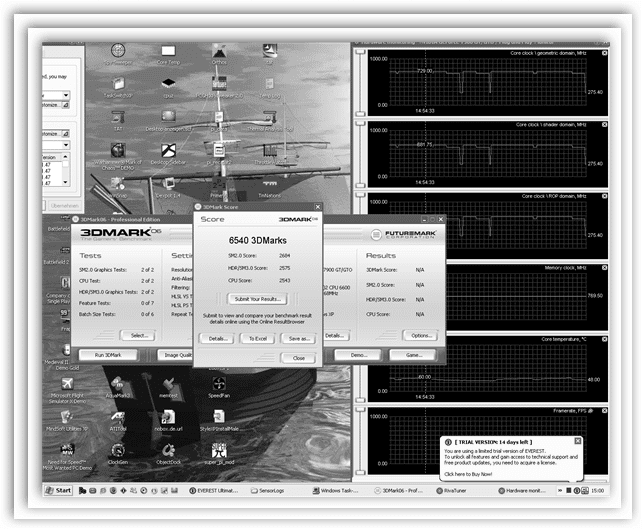Click the Core temperature graph's vertical slider
The height and width of the screenshot is (530, 643).
[x=360, y=370]
